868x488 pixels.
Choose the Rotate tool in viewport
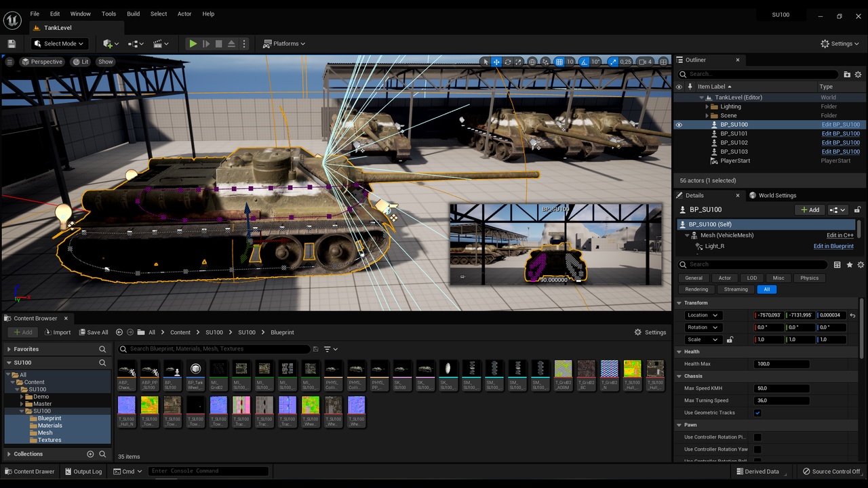pyautogui.click(x=507, y=62)
